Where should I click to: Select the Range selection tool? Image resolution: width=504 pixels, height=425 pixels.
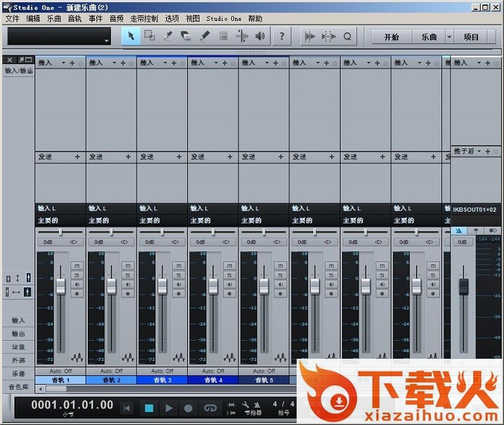(150, 36)
